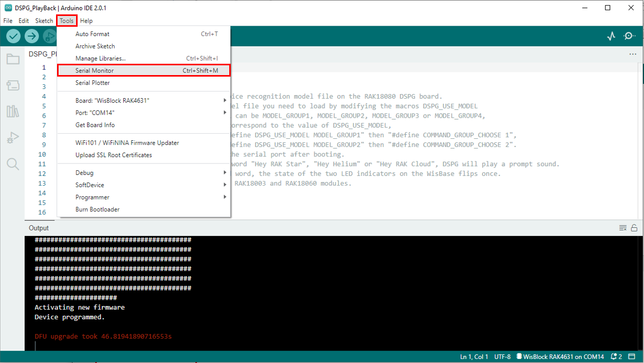
Task: Click Ln 1, Col 1 in status bar
Action: pos(474,357)
